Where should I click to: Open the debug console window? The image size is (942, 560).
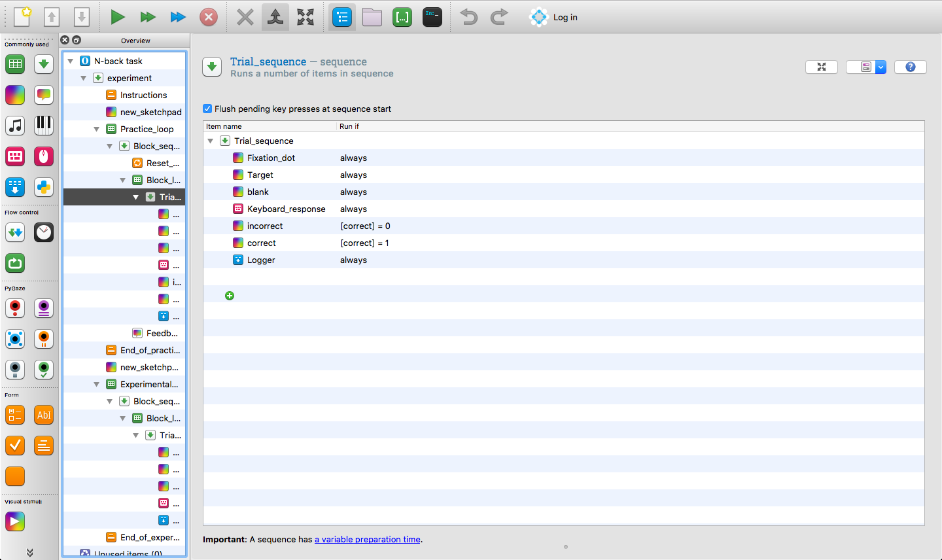[x=432, y=17]
